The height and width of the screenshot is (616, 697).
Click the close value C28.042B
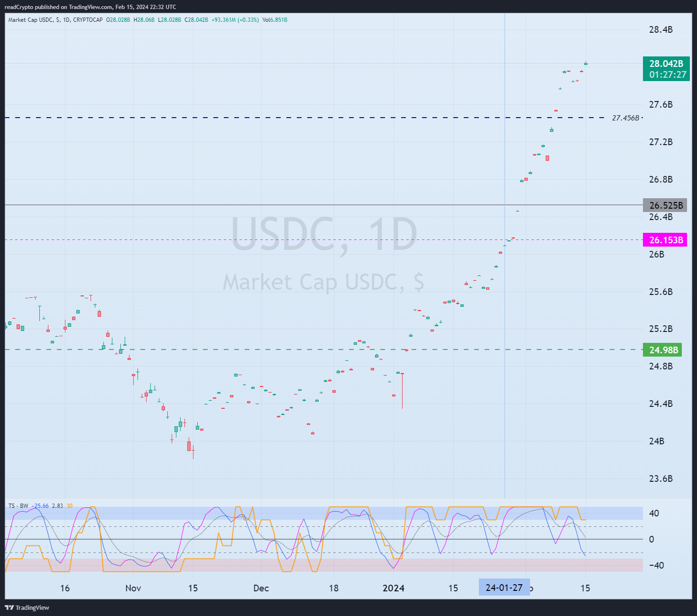tap(196, 20)
